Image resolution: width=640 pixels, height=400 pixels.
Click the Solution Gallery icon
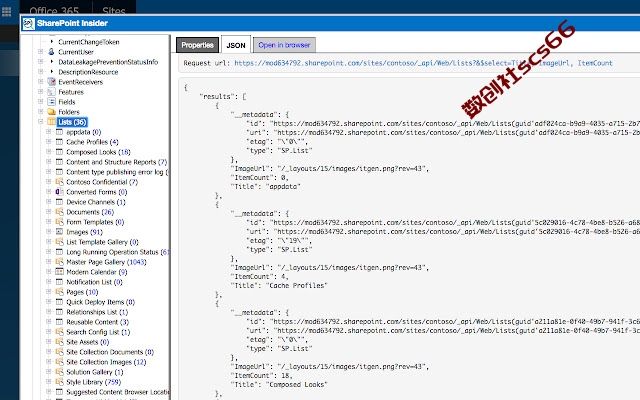click(x=59, y=372)
